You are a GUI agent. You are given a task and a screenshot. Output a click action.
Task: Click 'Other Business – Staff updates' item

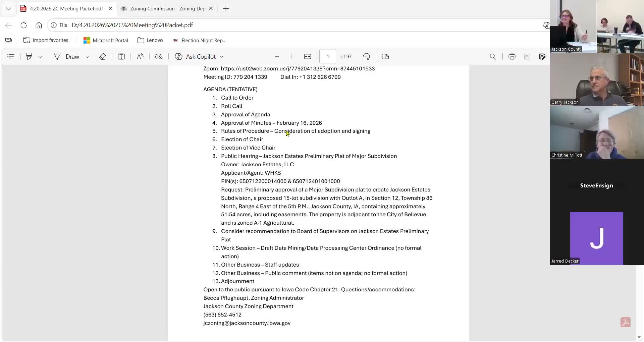pos(260,265)
